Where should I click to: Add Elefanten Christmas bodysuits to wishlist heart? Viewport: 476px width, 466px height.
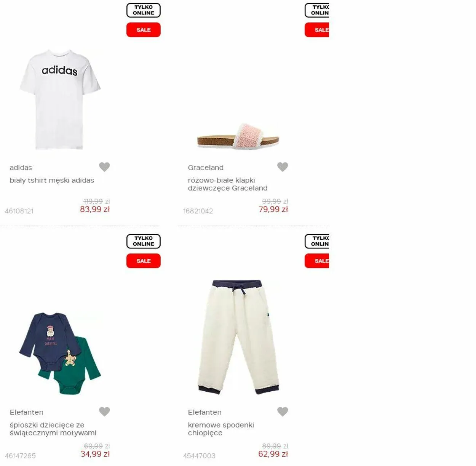point(104,412)
